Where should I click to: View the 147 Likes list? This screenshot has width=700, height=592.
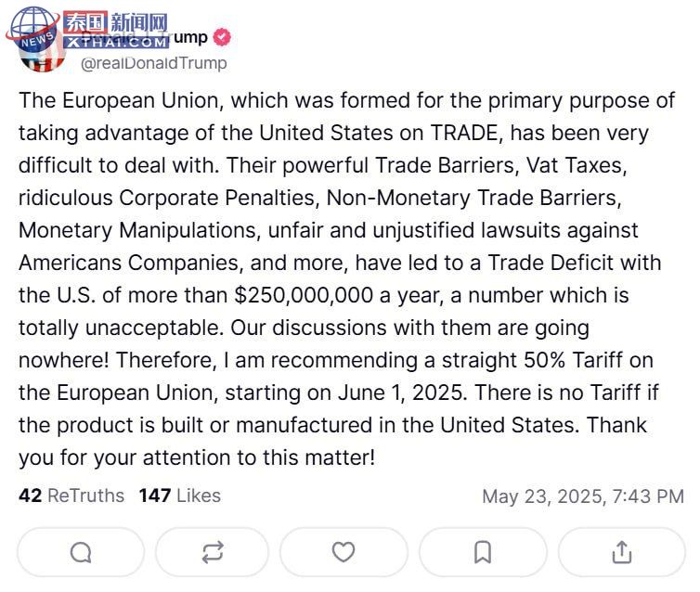tap(180, 495)
